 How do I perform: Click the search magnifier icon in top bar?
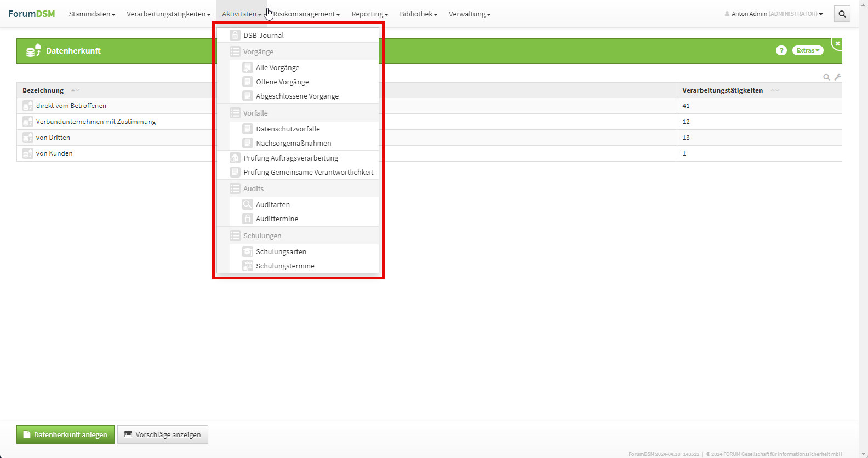842,14
